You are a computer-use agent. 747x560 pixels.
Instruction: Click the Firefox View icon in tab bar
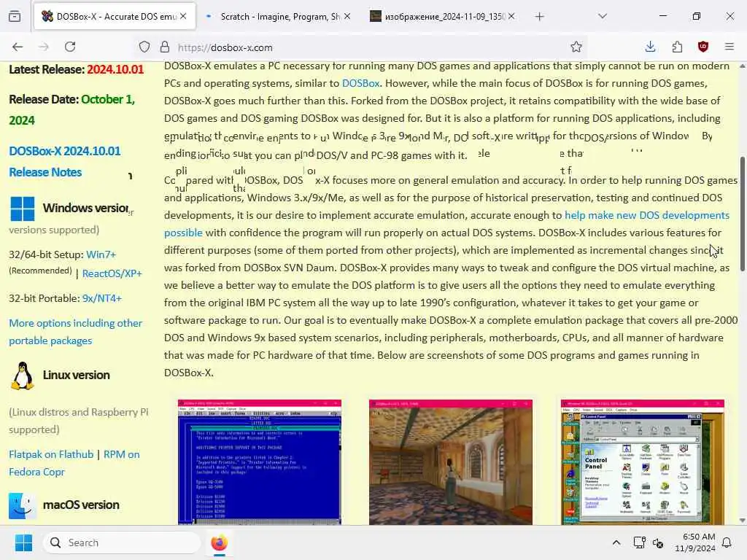point(15,17)
